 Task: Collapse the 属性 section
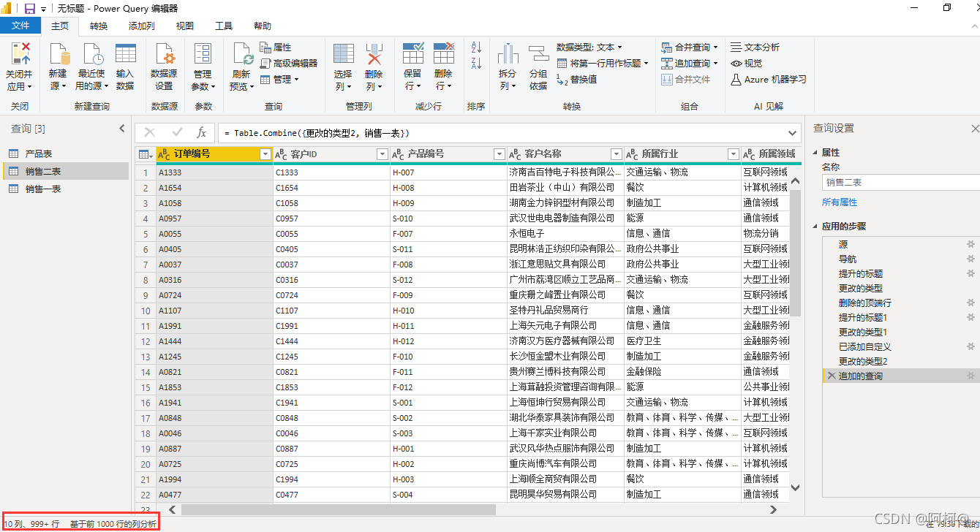coord(816,153)
